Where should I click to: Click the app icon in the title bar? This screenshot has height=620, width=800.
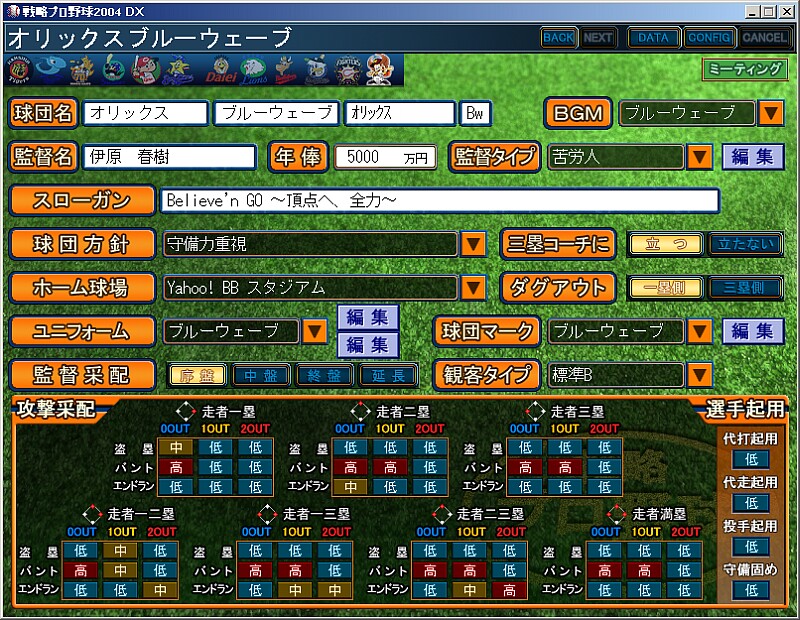[14, 11]
